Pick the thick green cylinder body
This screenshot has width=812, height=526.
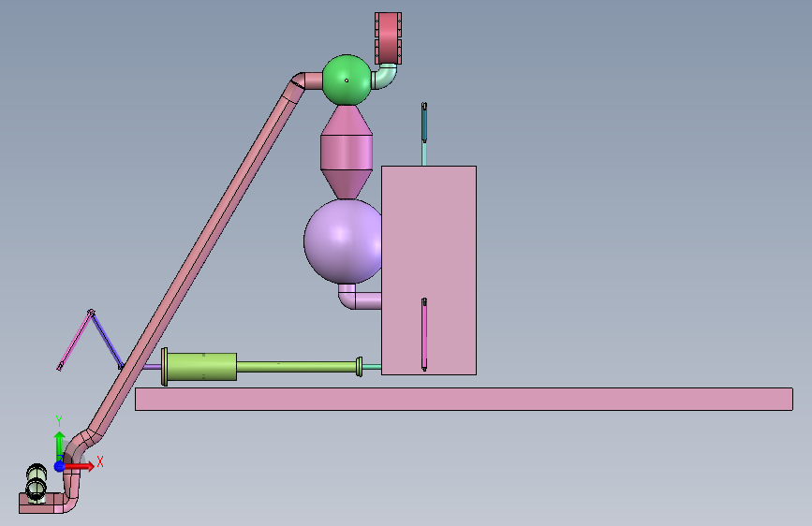point(202,367)
